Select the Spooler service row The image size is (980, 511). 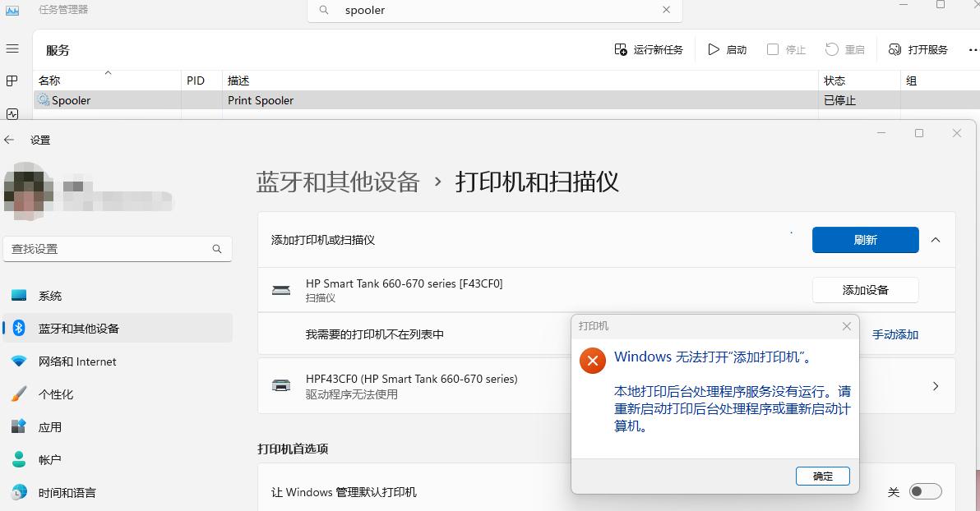pyautogui.click(x=506, y=100)
